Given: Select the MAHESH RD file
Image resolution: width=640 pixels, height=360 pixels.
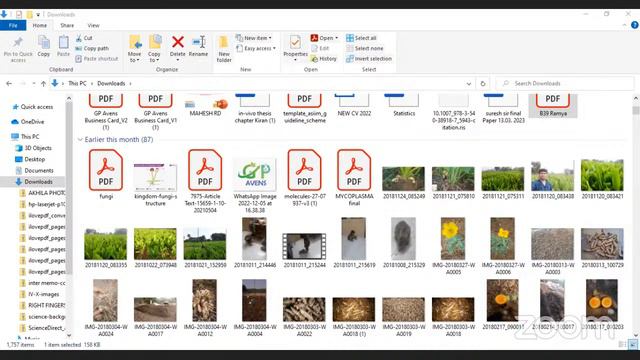Looking at the screenshot, I should (x=205, y=106).
